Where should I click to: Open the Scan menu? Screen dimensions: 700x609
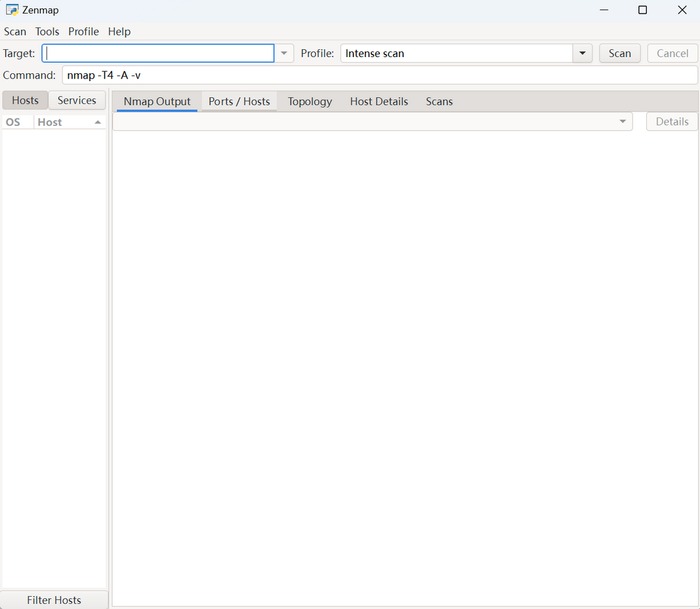[x=15, y=31]
